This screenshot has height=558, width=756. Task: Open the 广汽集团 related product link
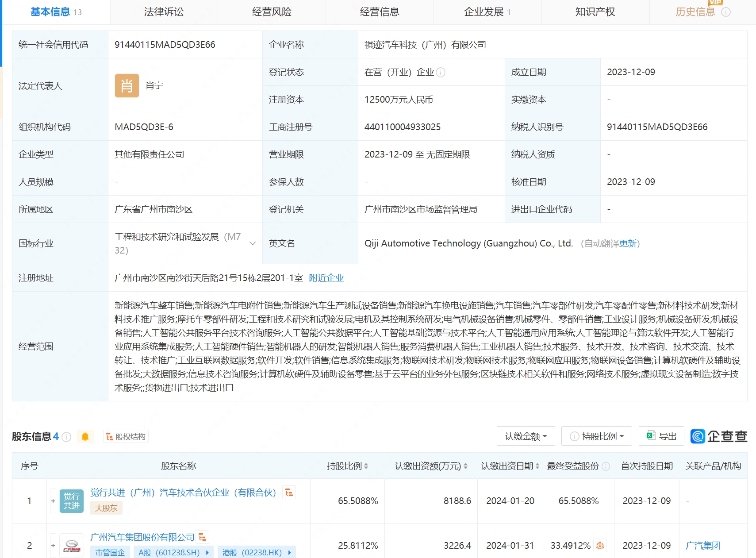[x=703, y=546]
